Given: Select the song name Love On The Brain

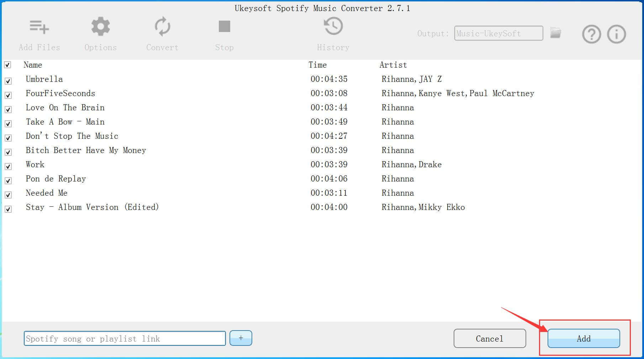Looking at the screenshot, I should coord(65,107).
